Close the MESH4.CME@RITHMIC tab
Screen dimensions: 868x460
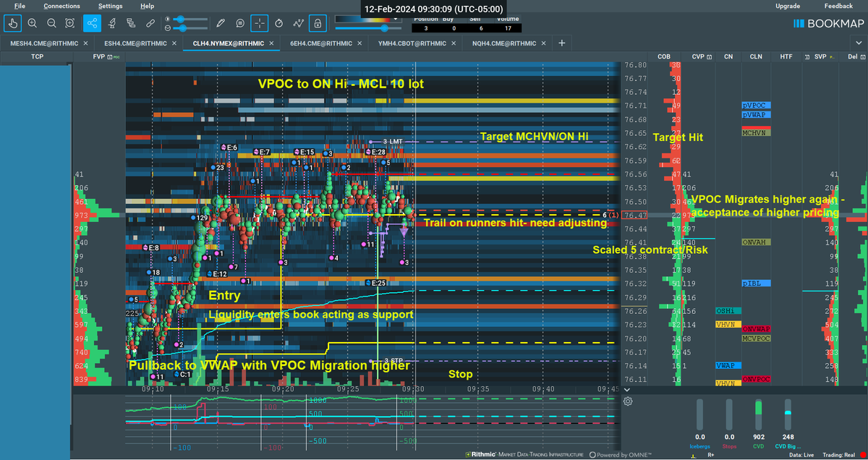click(86, 43)
